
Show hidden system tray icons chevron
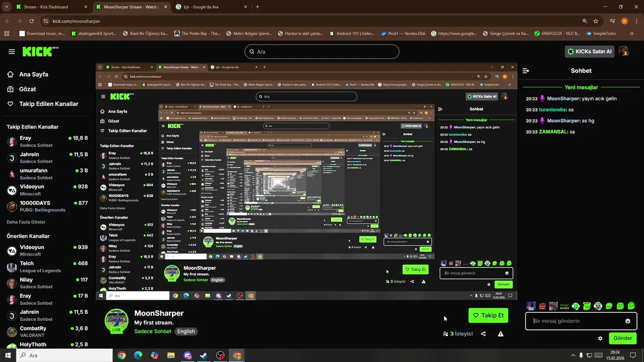(573, 355)
